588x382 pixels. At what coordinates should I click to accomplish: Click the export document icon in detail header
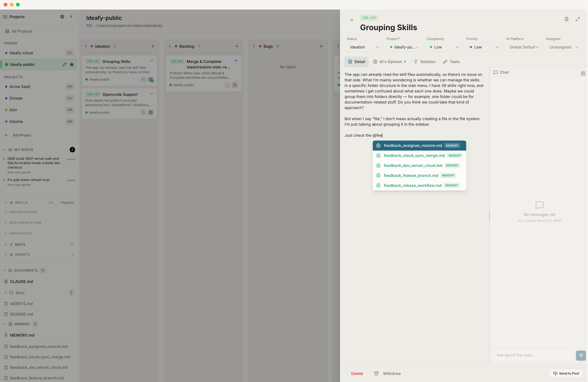pos(566,19)
